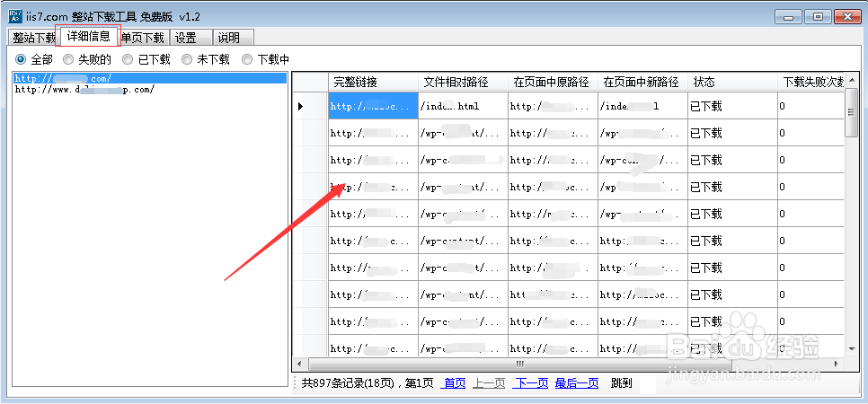Click the 完整链接 column header
This screenshot has height=404, width=868.
[x=373, y=82]
